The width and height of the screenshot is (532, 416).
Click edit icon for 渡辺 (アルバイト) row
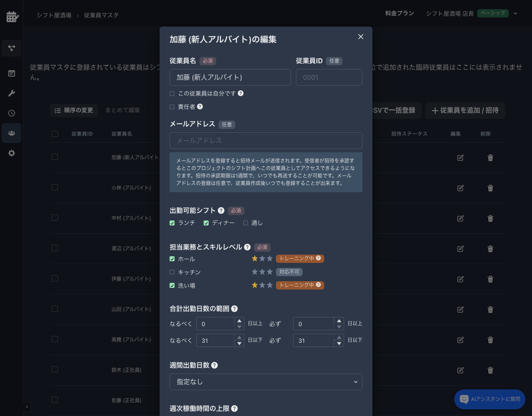pos(461,249)
